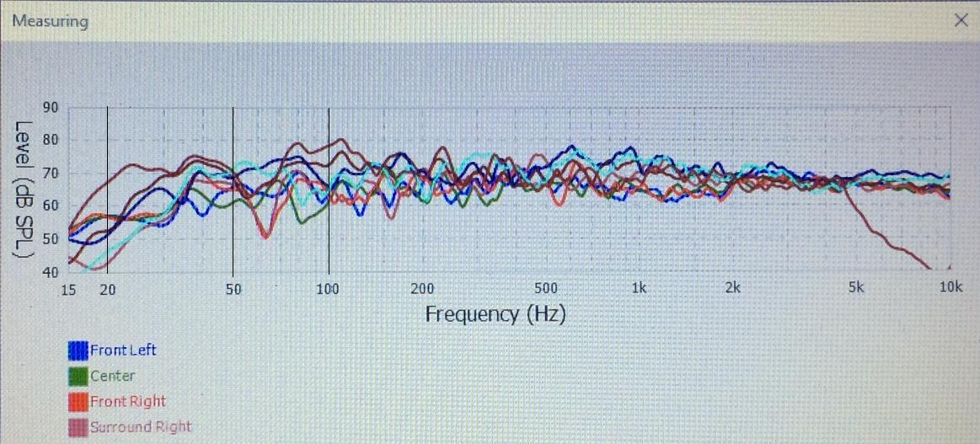
Task: Select the Center legend label
Action: [x=113, y=376]
